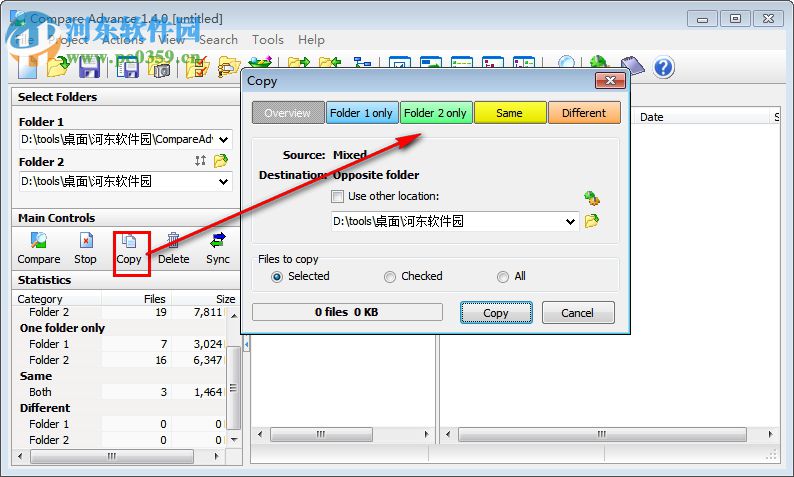The height and width of the screenshot is (477, 794).
Task: Browse for Folder 2 using folder icon
Action: [221, 161]
